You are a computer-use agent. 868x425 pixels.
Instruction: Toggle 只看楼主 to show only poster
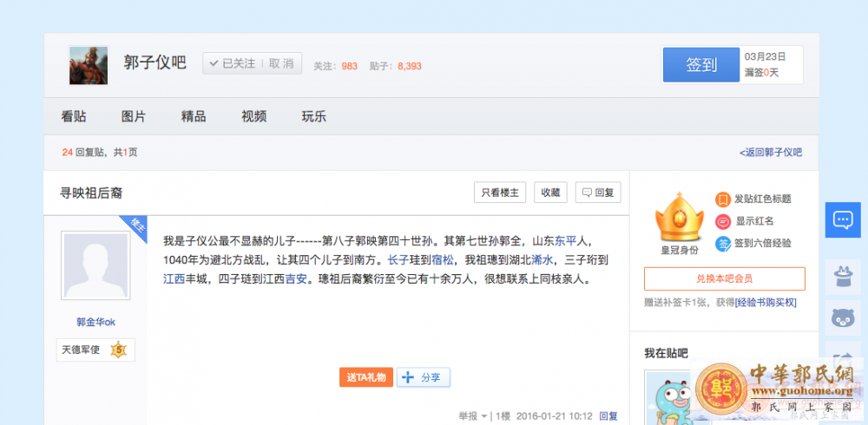500,193
